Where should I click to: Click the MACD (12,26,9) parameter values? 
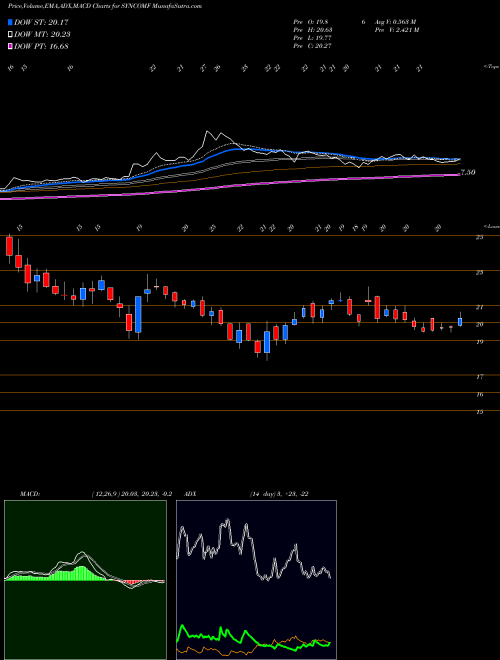click(x=131, y=494)
